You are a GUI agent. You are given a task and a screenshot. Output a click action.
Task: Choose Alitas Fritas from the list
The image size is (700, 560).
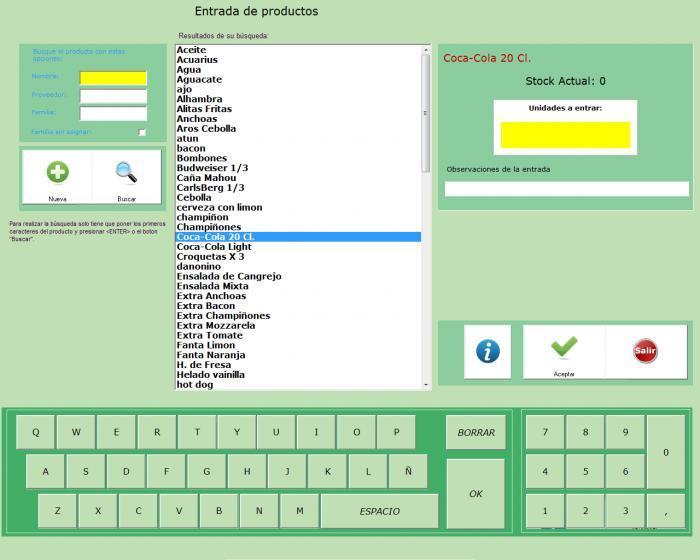pos(298,109)
